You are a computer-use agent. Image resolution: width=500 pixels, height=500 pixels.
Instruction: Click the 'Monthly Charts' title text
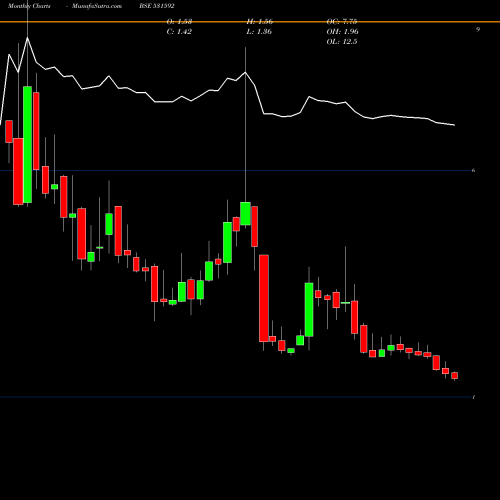[29, 6]
